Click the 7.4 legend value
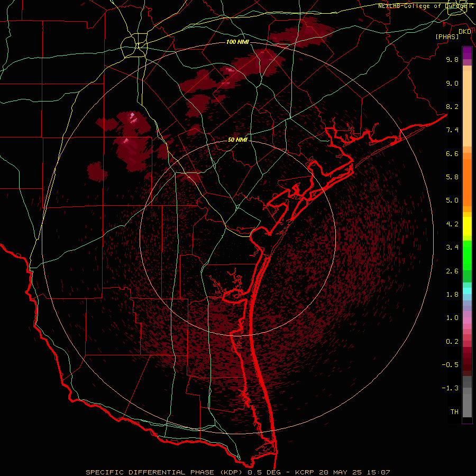 [452, 130]
